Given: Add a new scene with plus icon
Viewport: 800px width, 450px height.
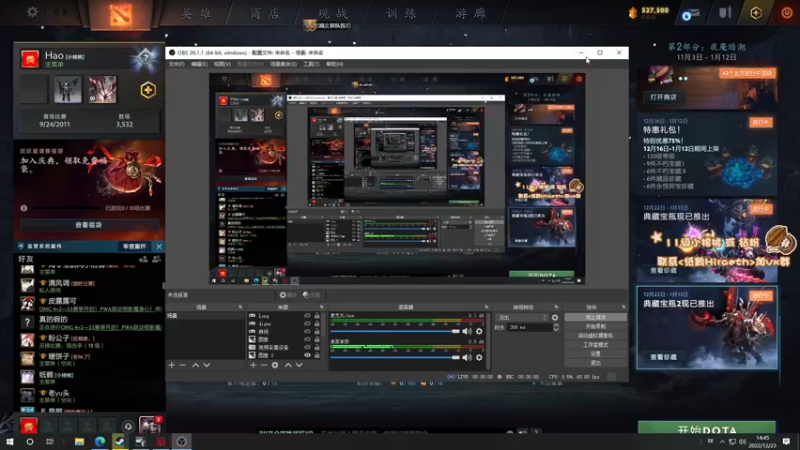Looking at the screenshot, I should coord(171,365).
